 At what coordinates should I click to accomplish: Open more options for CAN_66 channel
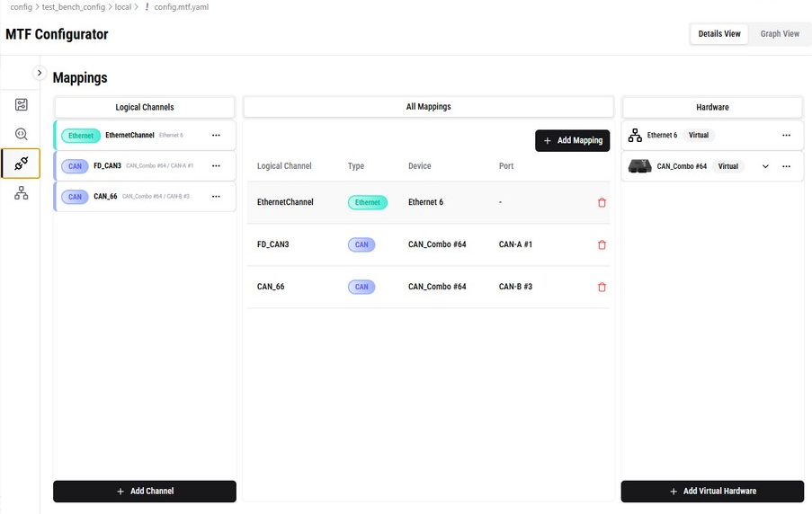(216, 196)
